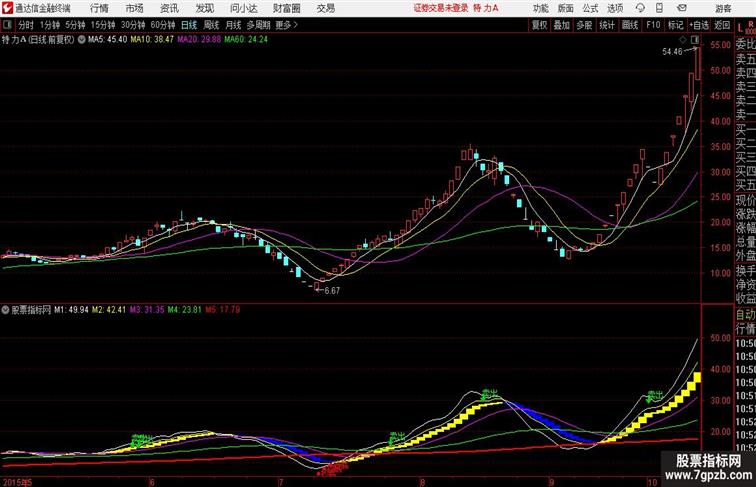The height and width of the screenshot is (487, 756).
Task: Switch to 周线 weekly period tab
Action: pos(211,25)
